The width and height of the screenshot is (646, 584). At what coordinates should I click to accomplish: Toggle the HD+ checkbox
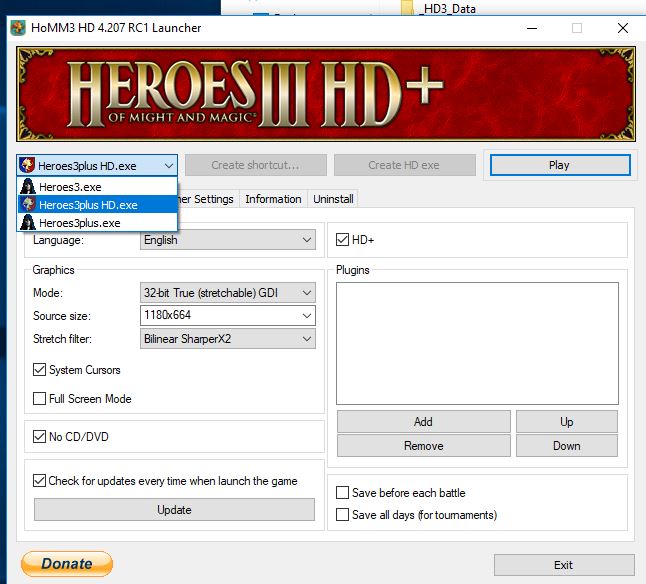coord(343,240)
